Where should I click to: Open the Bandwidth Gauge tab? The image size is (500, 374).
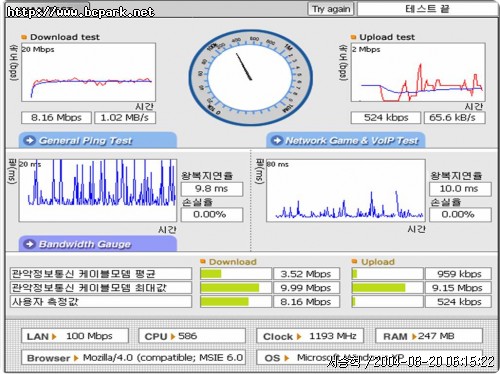click(x=98, y=244)
